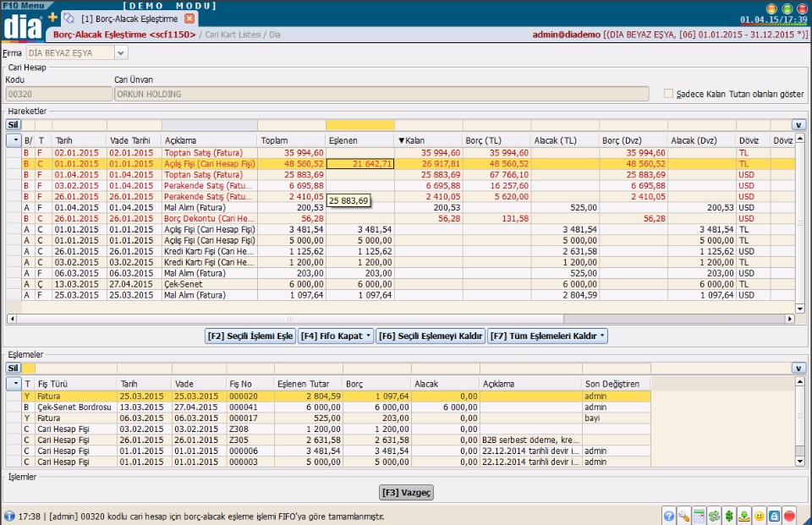
Task: Click the Döviz column header
Action: tap(753, 140)
